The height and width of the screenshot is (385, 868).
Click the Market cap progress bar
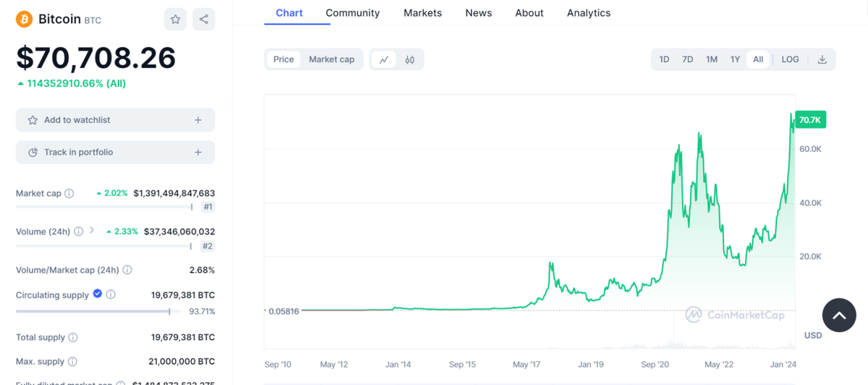(x=104, y=207)
